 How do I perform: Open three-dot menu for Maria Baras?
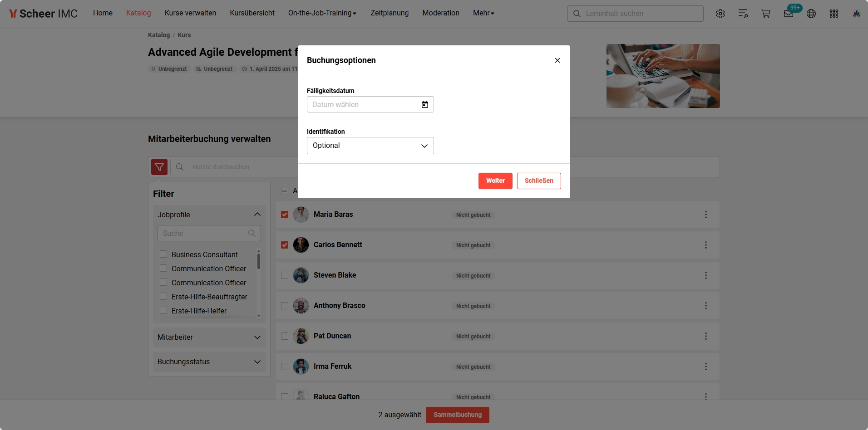(x=706, y=215)
